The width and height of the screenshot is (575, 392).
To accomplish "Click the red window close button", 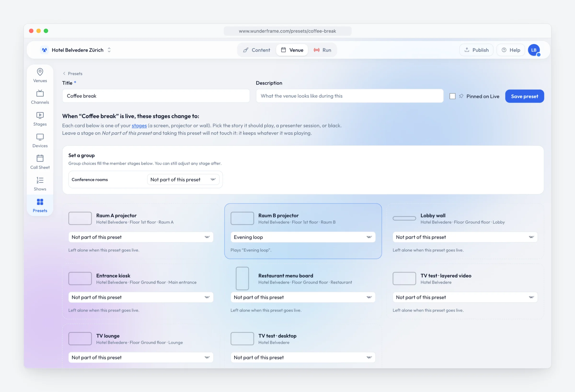I will (31, 31).
